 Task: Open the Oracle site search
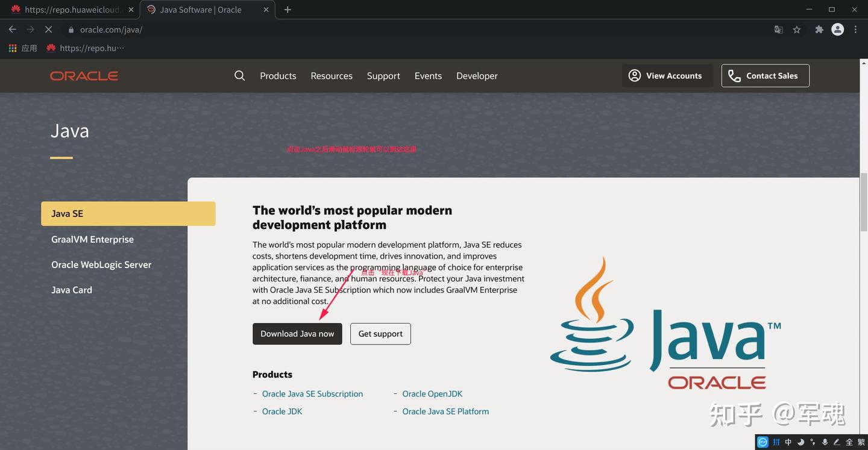pos(239,76)
